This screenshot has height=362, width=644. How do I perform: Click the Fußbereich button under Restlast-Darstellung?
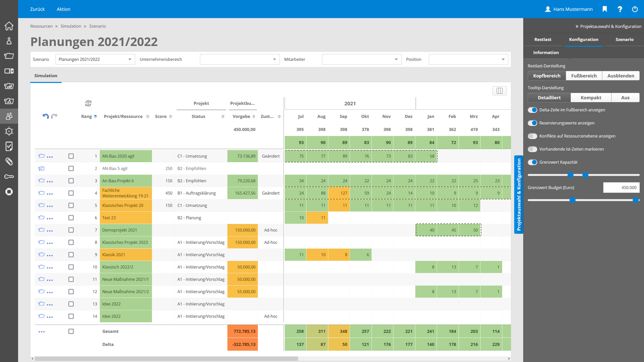tap(583, 76)
